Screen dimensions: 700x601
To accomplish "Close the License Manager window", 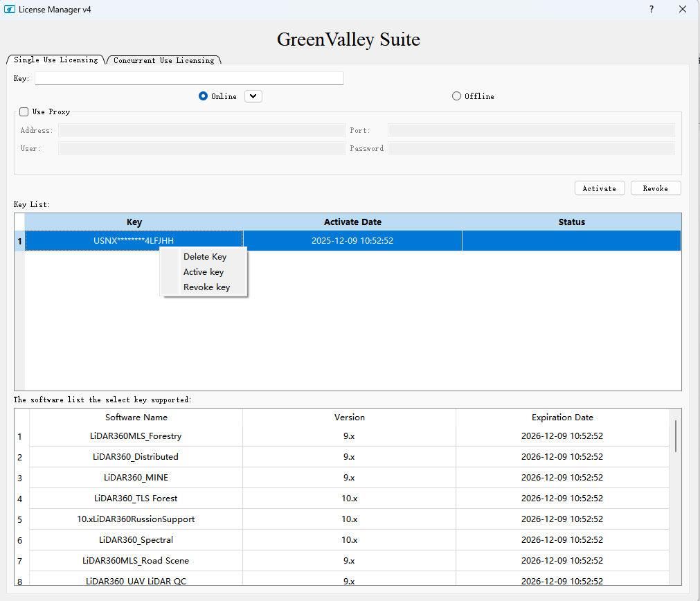I will 683,10.
